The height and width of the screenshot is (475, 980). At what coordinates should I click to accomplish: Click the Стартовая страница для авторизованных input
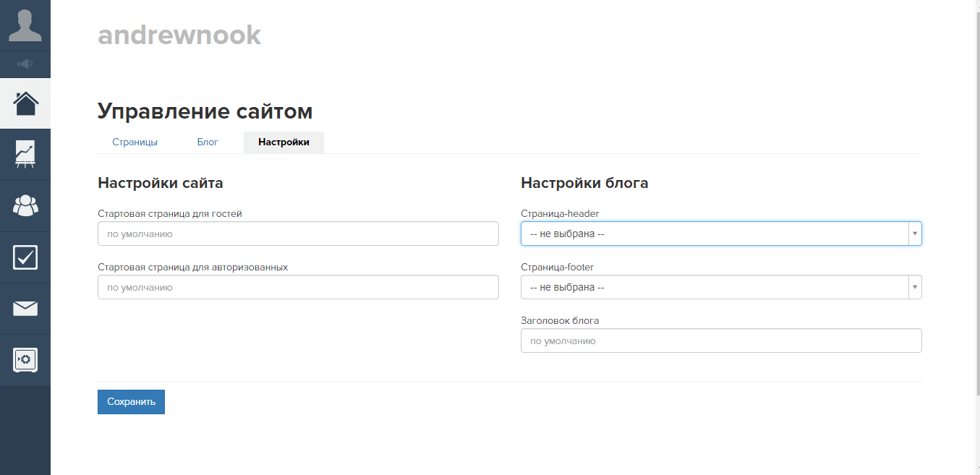tap(298, 287)
